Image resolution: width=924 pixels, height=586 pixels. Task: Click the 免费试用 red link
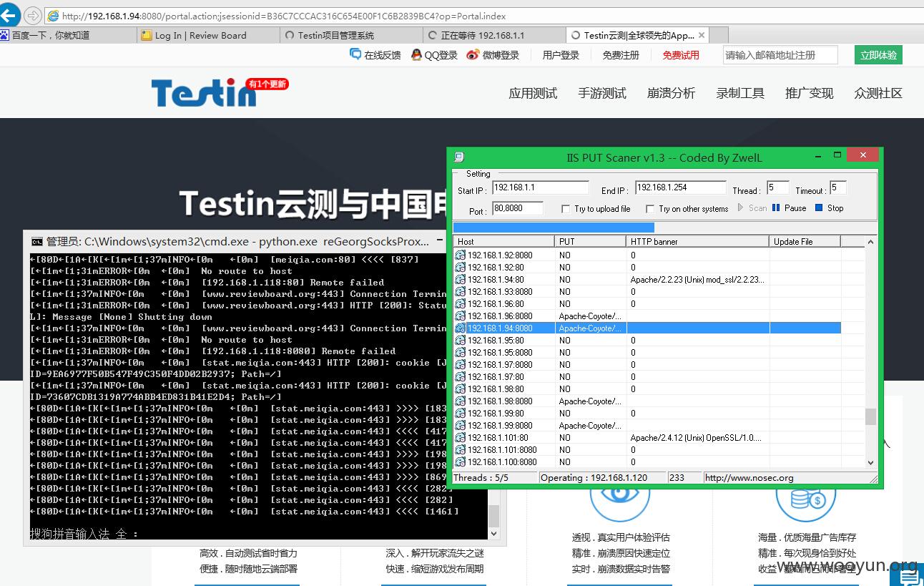[681, 55]
